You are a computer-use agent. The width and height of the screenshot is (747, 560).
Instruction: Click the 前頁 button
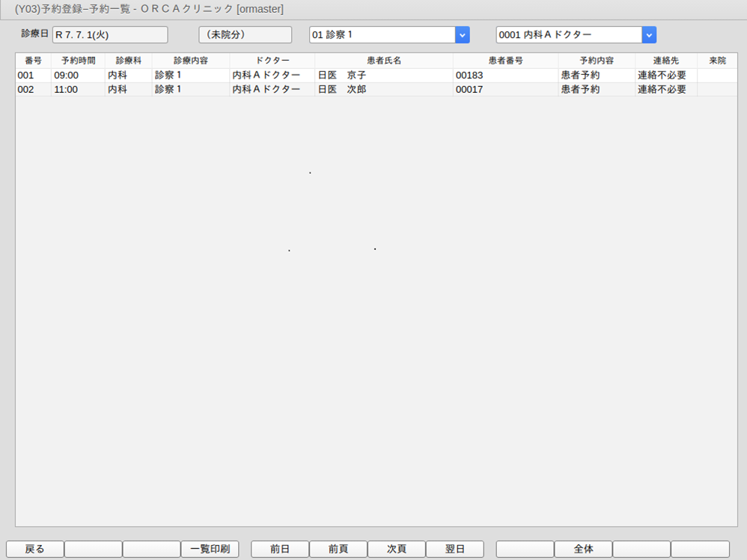click(x=338, y=549)
